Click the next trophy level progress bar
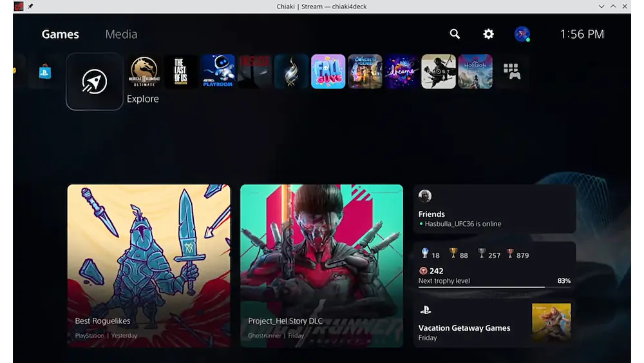This screenshot has height=363, width=644. [x=482, y=287]
